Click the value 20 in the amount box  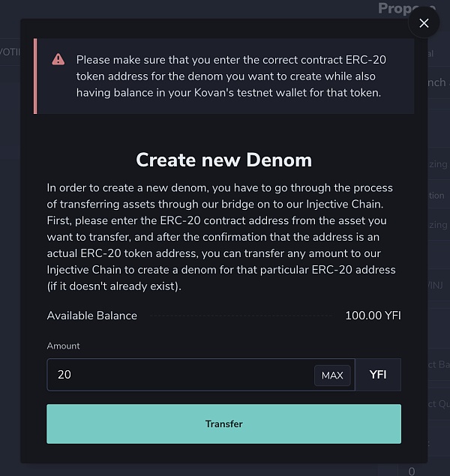[x=64, y=375]
